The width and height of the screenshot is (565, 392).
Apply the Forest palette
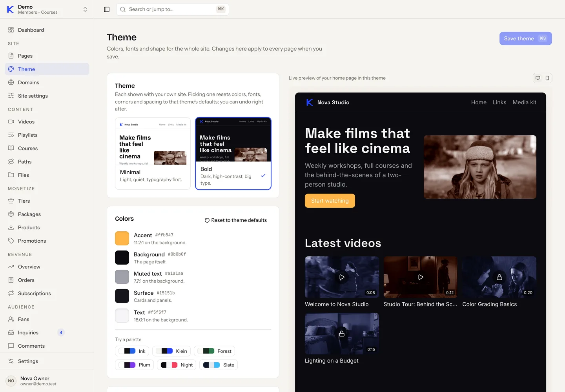214,351
